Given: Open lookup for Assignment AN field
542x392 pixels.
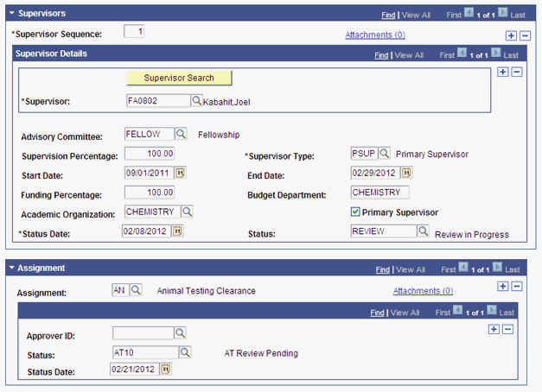Looking at the screenshot, I should click(136, 290).
